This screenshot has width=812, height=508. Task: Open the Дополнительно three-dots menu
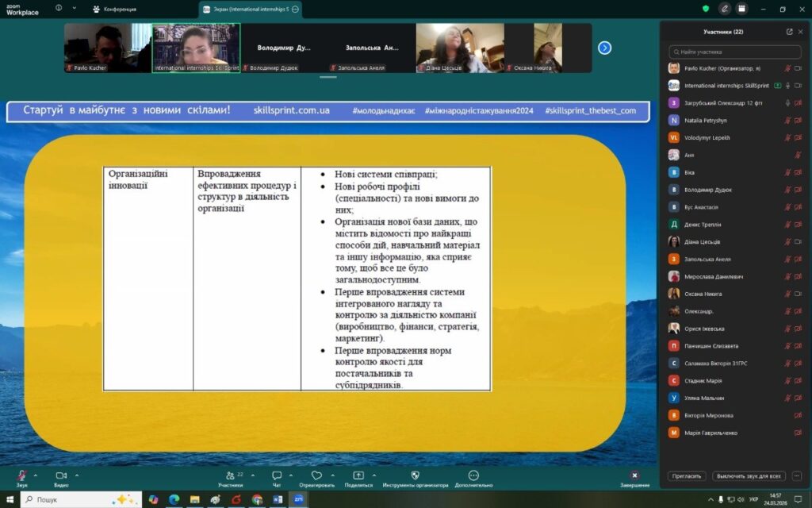click(473, 475)
